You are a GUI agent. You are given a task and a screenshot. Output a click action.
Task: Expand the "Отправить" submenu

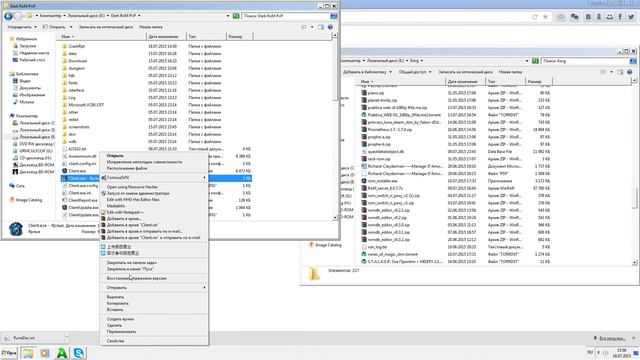pos(154,288)
